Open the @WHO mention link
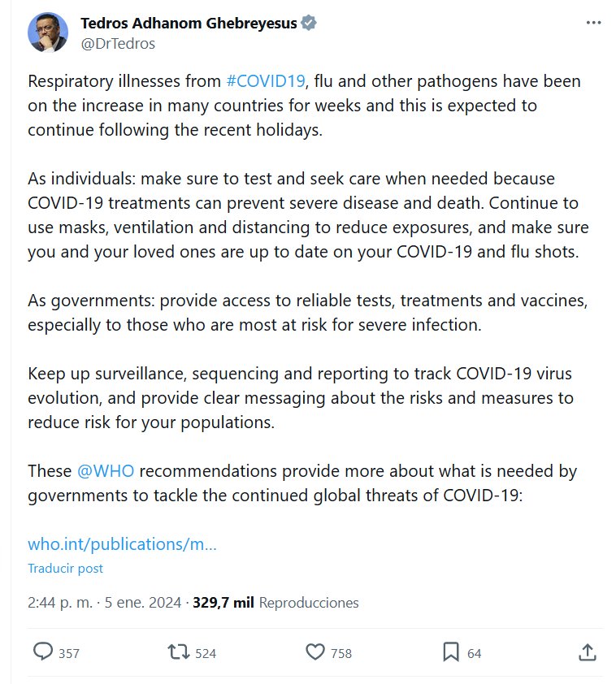Image resolution: width=616 pixels, height=684 pixels. pyautogui.click(x=105, y=471)
